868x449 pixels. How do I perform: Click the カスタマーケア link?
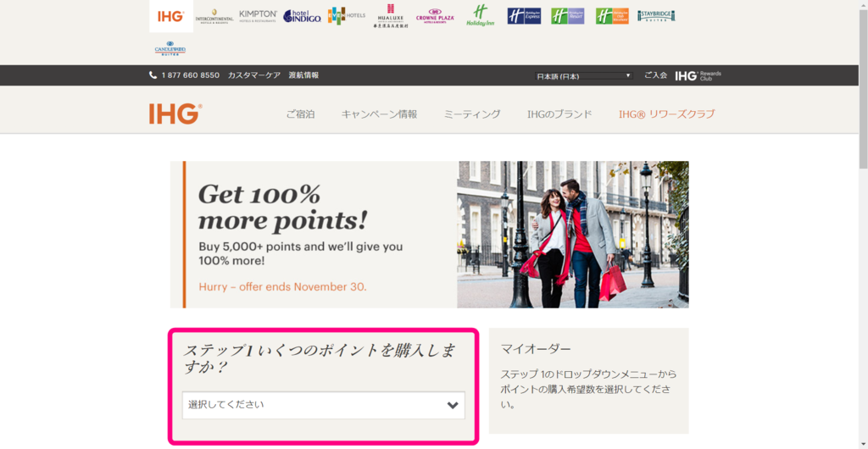click(x=254, y=75)
